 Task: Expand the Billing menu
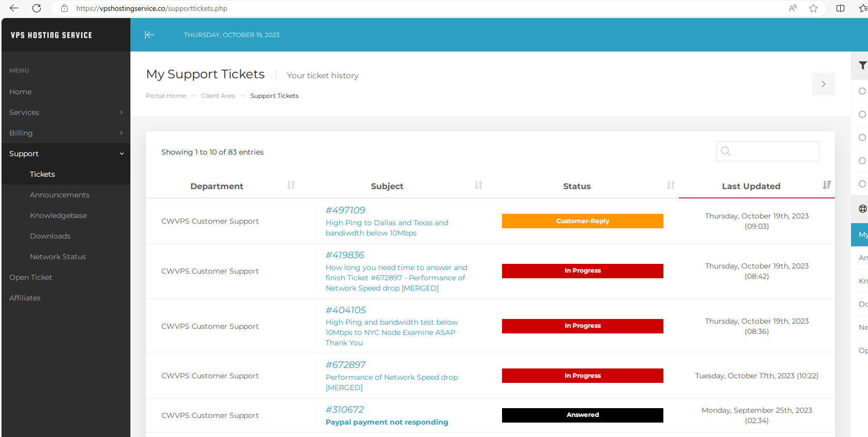66,133
